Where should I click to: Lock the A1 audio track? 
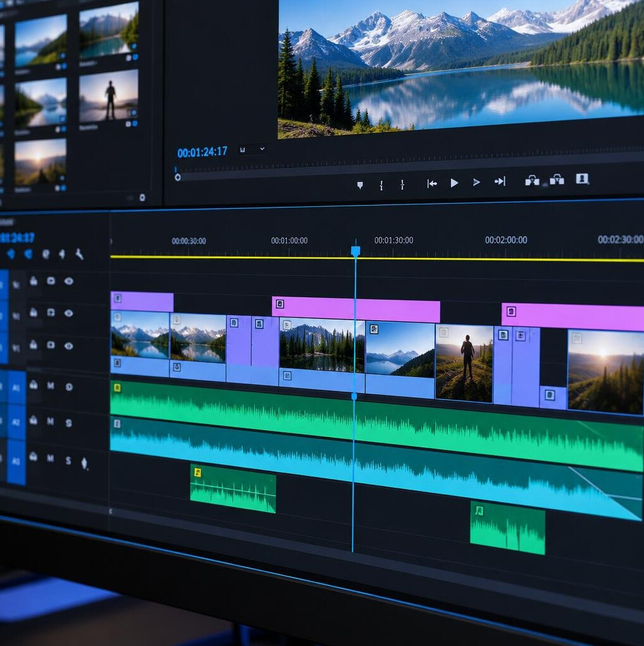(x=34, y=385)
